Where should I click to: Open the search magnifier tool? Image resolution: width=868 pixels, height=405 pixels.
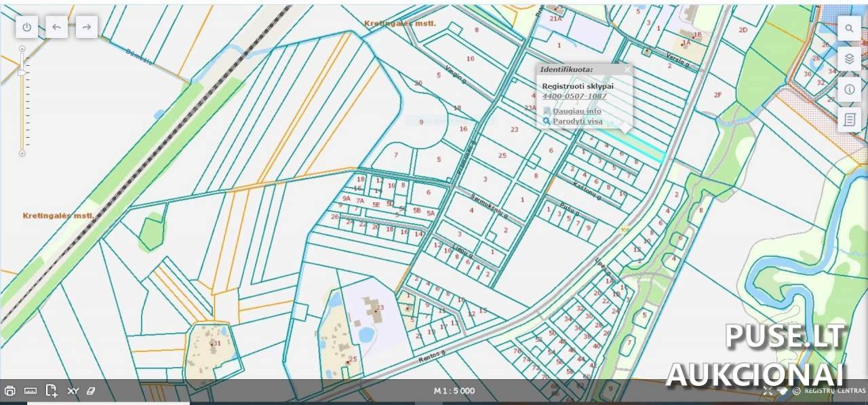coord(849,28)
